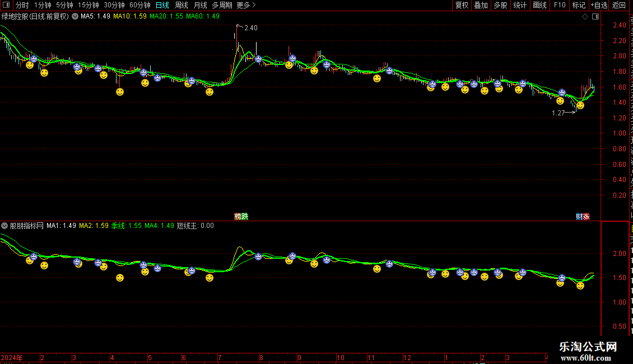Click the 短线王: 0.00 indicator value

pos(196,226)
